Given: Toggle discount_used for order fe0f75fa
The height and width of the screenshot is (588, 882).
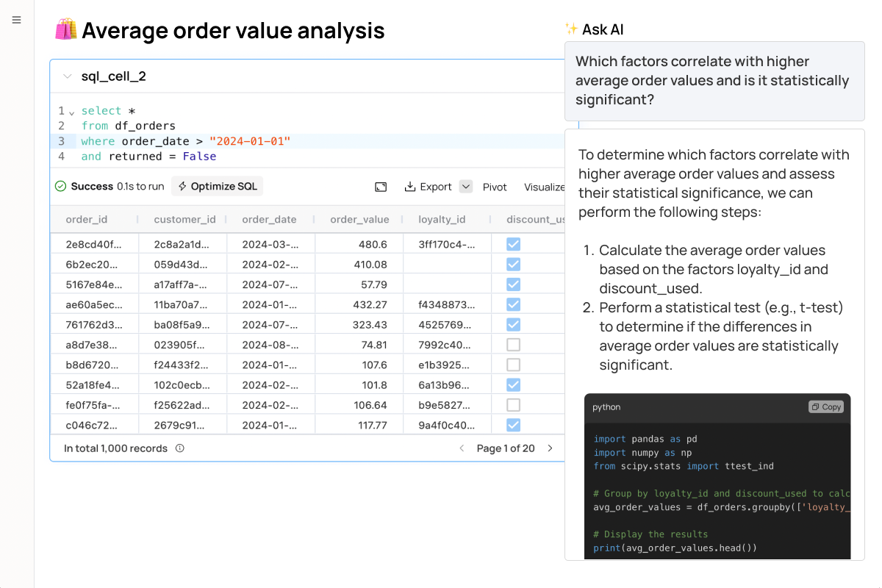Looking at the screenshot, I should point(513,404).
